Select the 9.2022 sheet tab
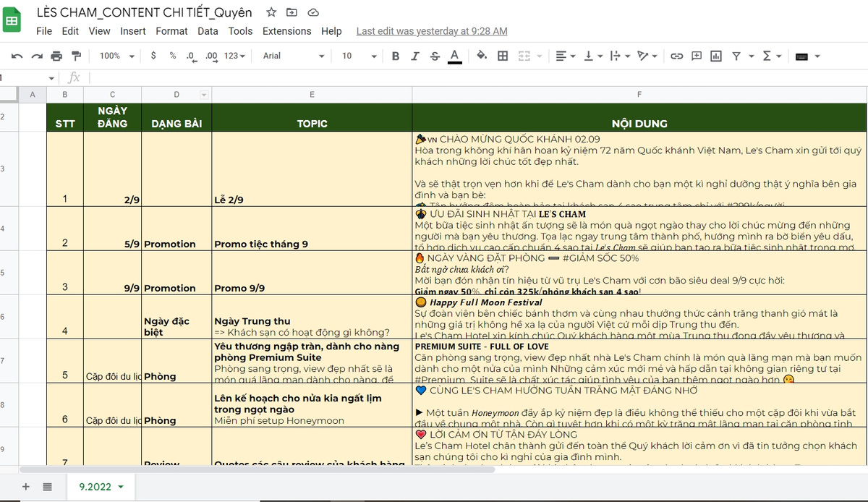Screen dimensions: 868x502 point(101,487)
